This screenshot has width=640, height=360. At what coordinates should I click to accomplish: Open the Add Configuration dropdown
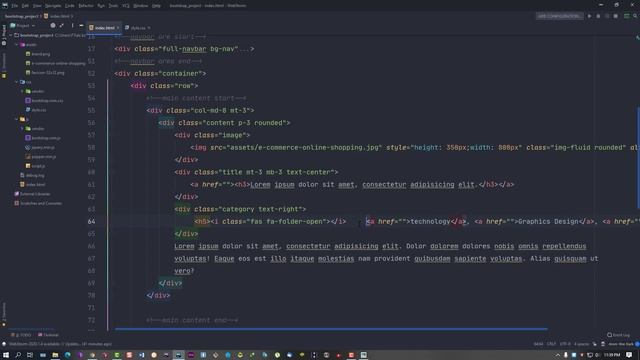coord(559,16)
